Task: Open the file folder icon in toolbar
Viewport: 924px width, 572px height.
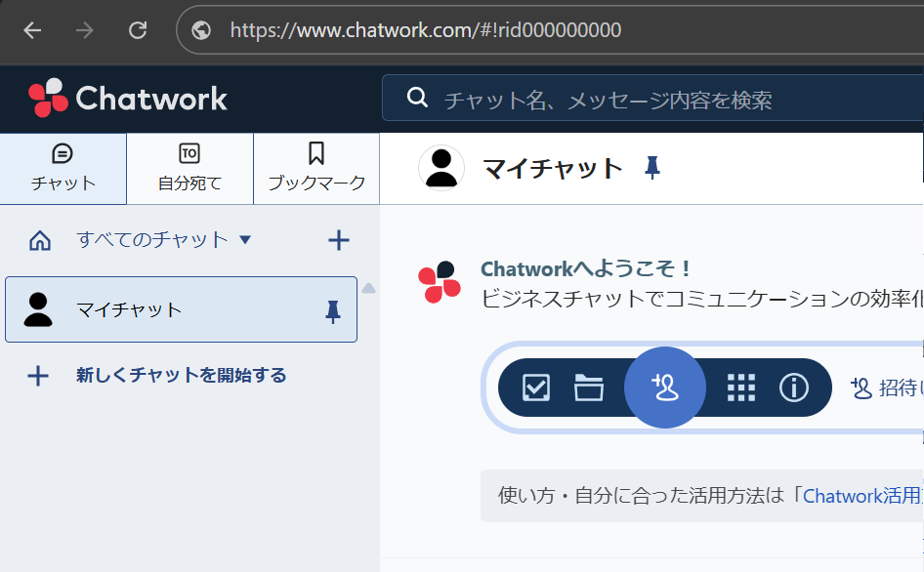Action: tap(589, 388)
